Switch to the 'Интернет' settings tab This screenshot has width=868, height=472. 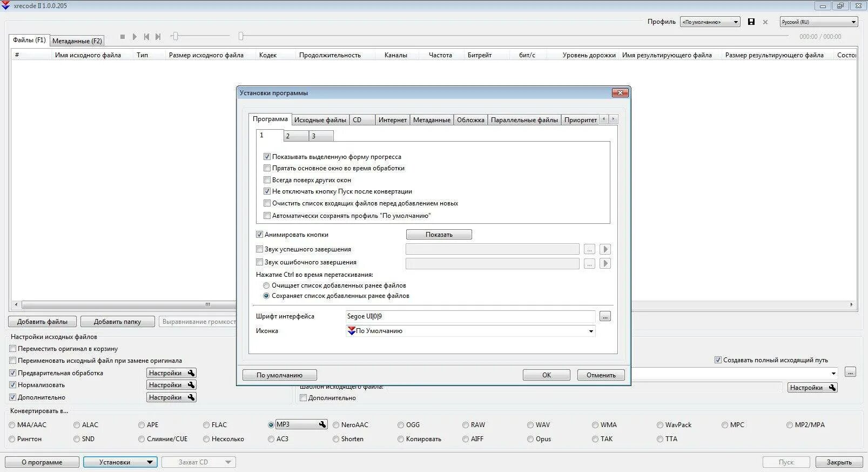point(393,120)
